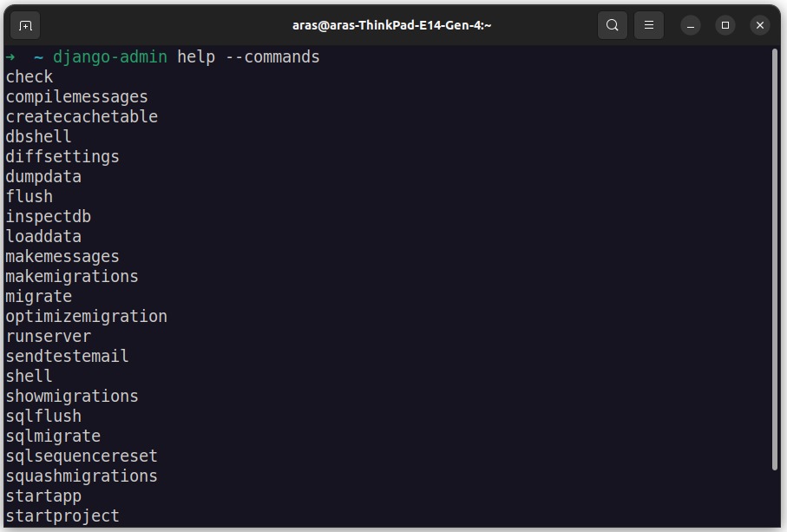Image resolution: width=787 pixels, height=532 pixels.
Task: Click the terminal scrollbar
Action: coord(775,259)
